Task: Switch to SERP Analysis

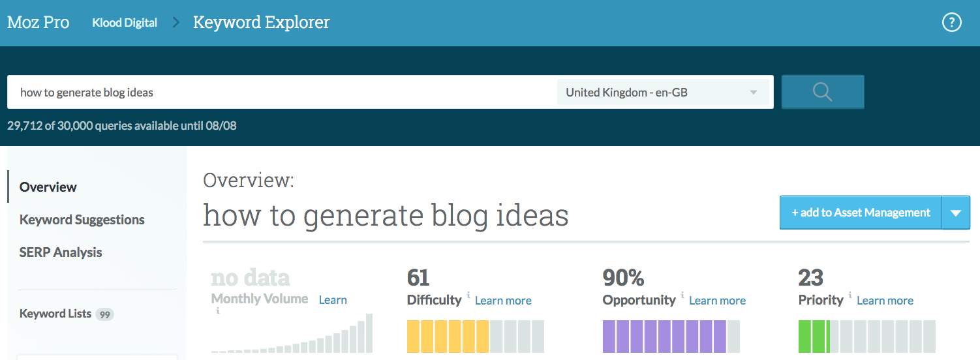Action: tap(61, 252)
